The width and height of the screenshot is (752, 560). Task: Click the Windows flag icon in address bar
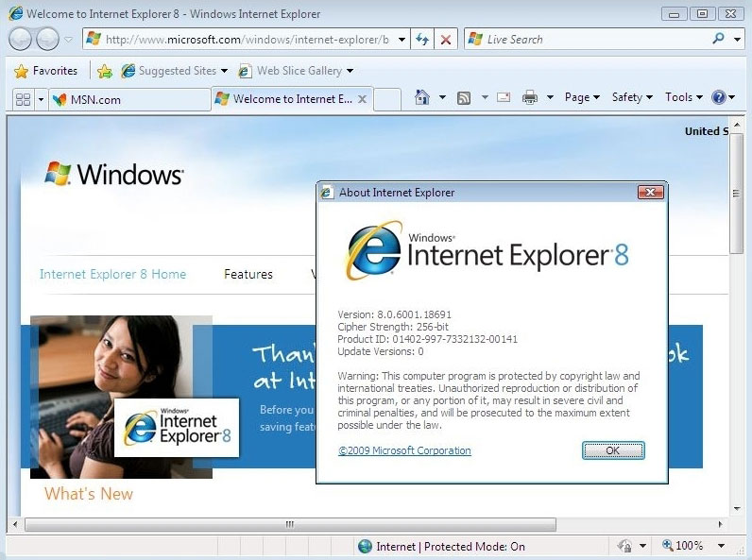tap(94, 39)
